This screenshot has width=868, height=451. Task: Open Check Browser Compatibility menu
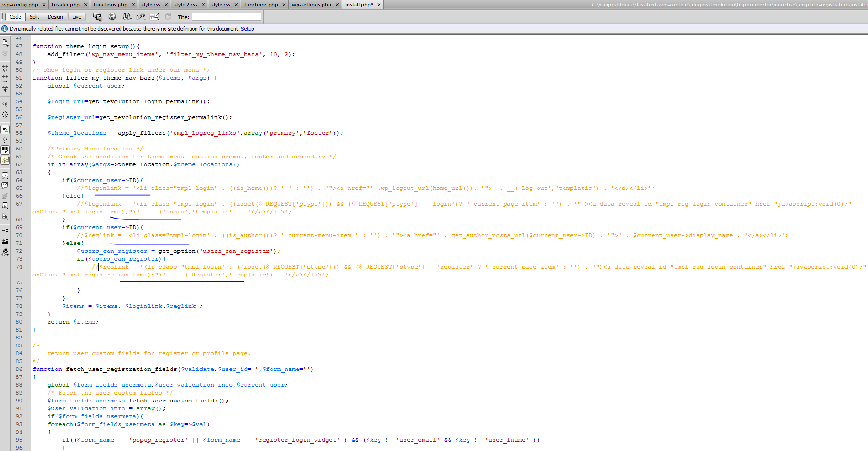click(x=155, y=17)
